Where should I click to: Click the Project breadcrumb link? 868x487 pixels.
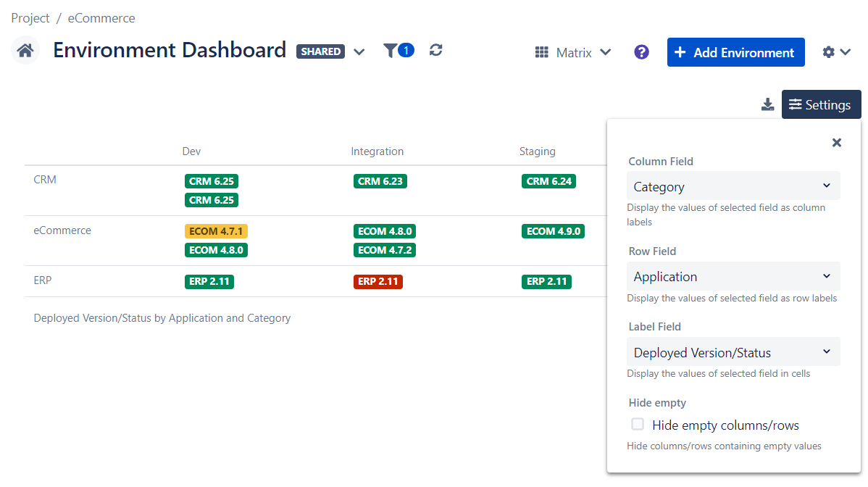[x=30, y=18]
